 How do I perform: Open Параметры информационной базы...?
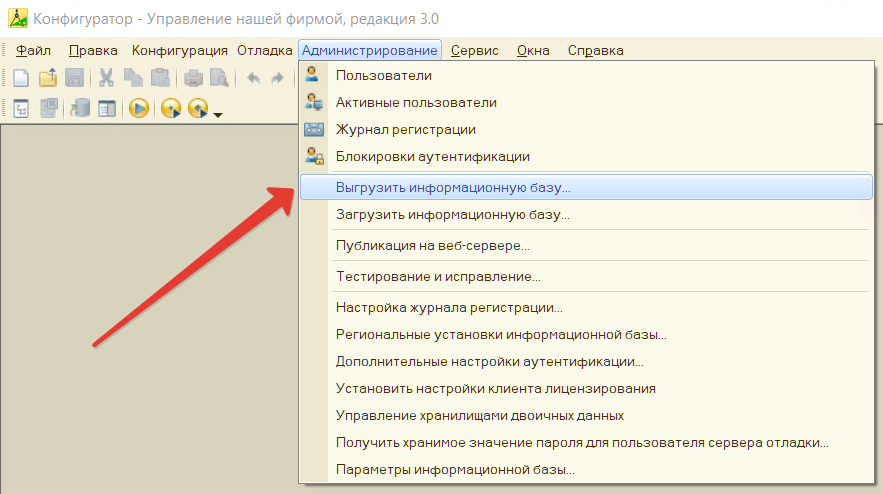[586, 470]
